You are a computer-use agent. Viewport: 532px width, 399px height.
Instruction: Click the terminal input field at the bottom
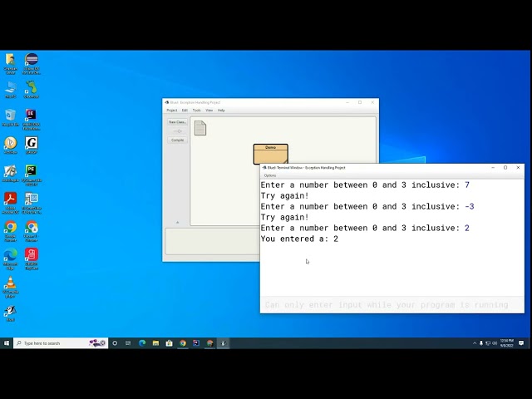392,305
